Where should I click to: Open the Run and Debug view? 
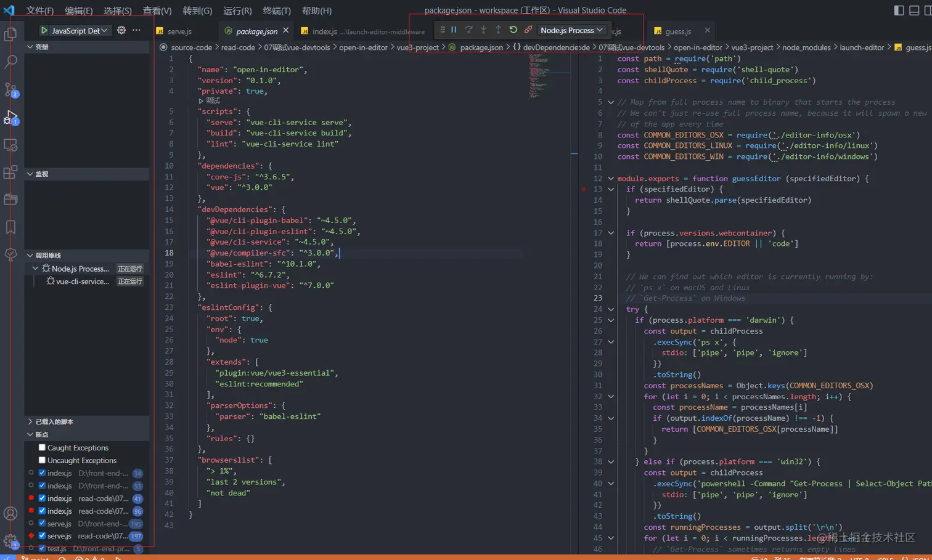click(10, 117)
